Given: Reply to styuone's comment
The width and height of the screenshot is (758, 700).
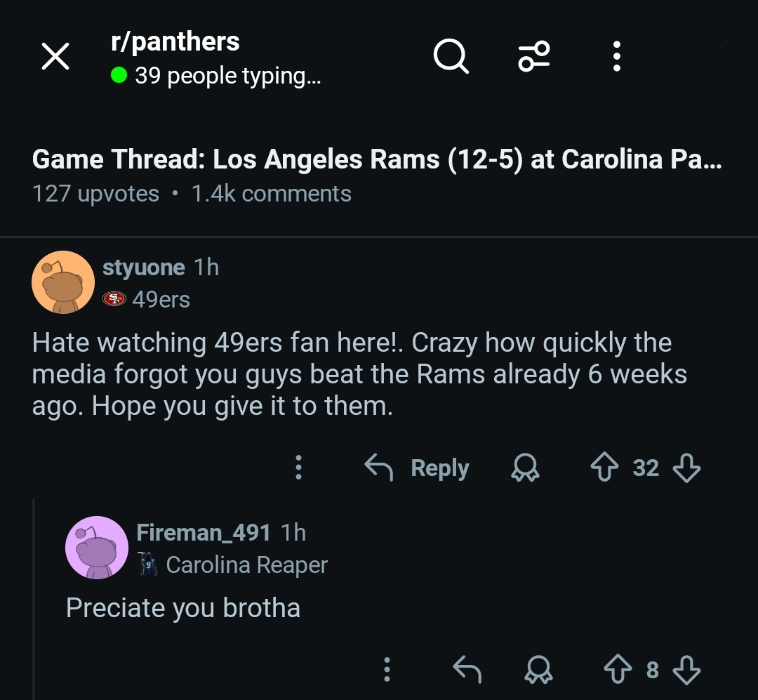Looking at the screenshot, I should click(418, 468).
